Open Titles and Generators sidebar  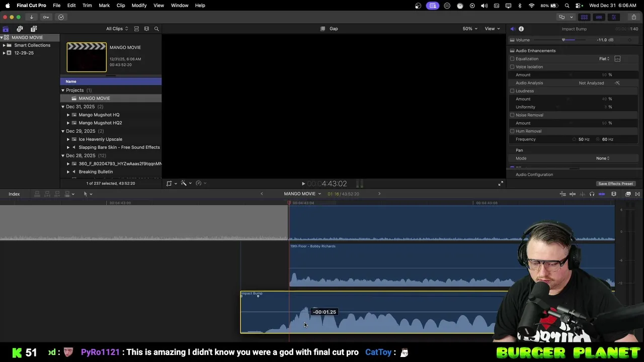(x=34, y=29)
